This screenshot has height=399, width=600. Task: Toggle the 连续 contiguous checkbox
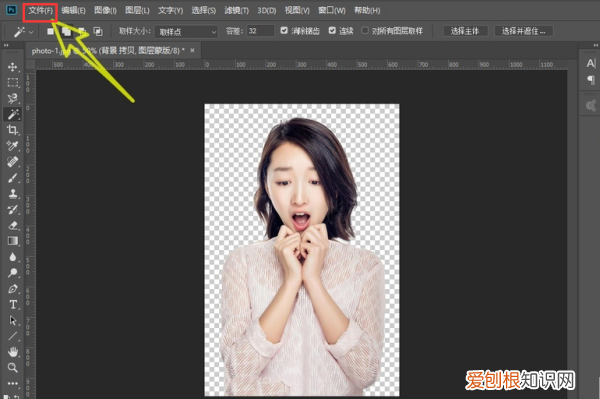tap(332, 31)
